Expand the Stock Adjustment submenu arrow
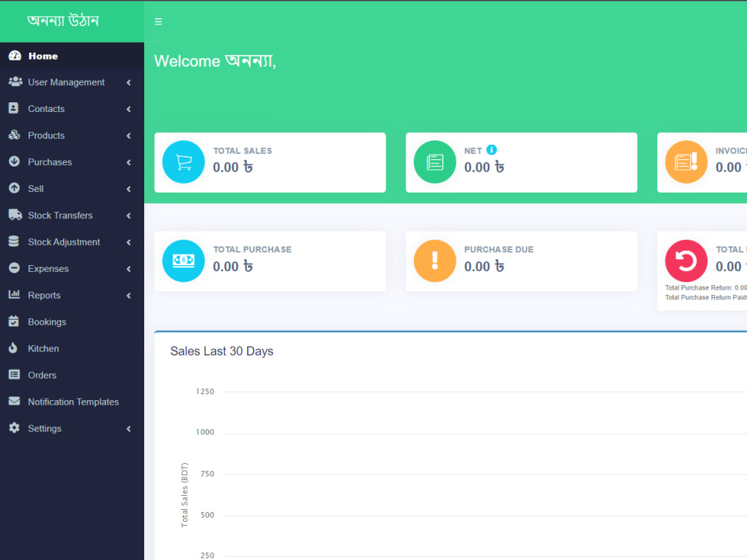The width and height of the screenshot is (747, 560). coord(128,243)
